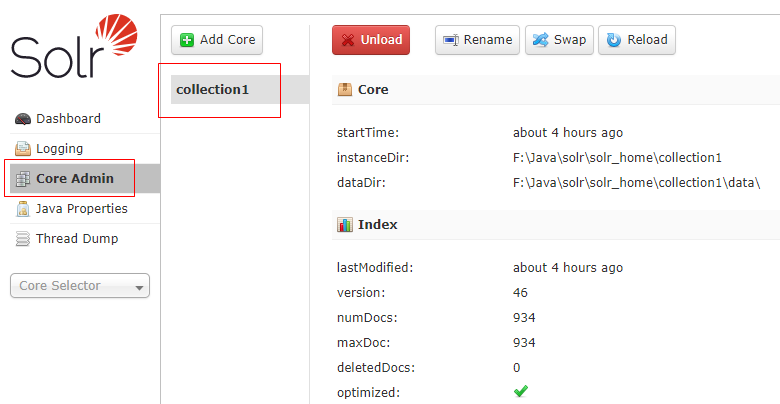Open the Core Selector dropdown
The width and height of the screenshot is (780, 404).
pos(80,286)
